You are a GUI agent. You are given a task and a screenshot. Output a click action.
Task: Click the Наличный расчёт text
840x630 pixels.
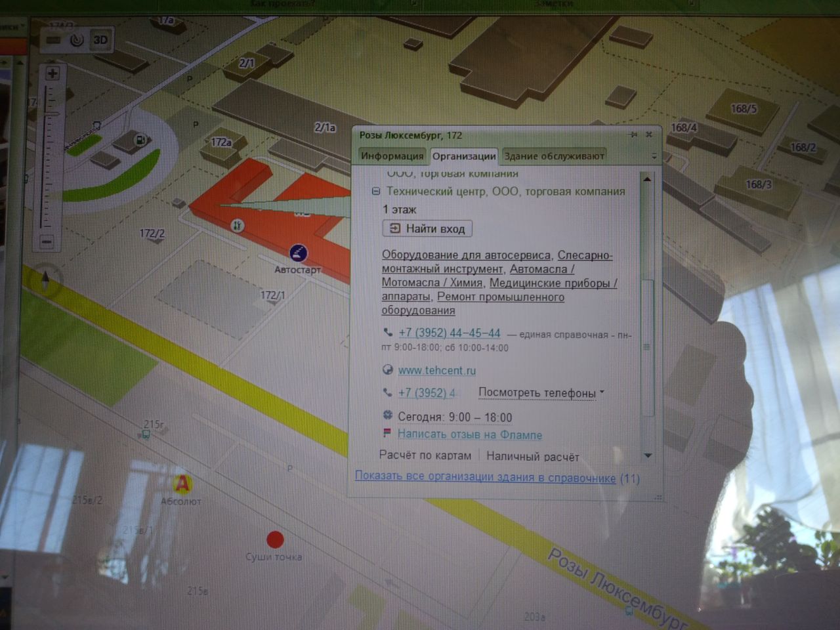[533, 456]
